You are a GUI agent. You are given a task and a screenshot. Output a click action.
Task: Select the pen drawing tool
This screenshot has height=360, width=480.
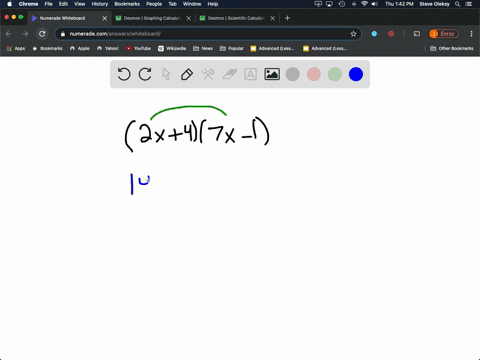point(187,74)
